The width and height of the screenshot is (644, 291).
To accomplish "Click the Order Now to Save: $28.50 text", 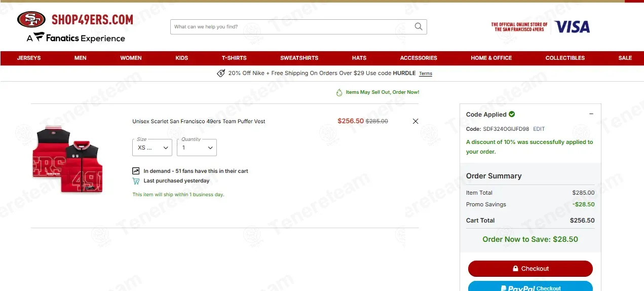I will 531,239.
